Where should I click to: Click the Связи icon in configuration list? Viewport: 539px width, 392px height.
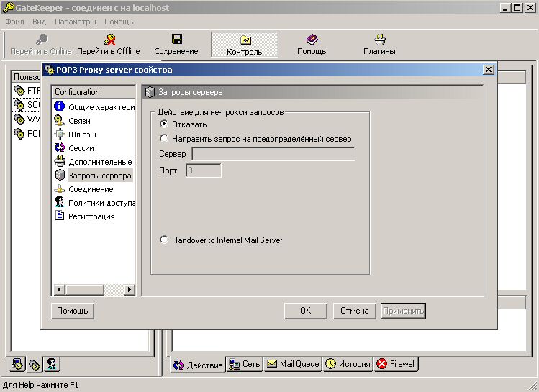point(60,120)
